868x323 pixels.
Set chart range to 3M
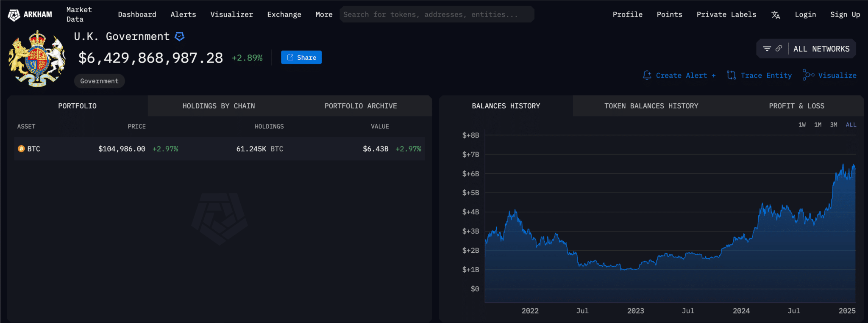tap(833, 124)
